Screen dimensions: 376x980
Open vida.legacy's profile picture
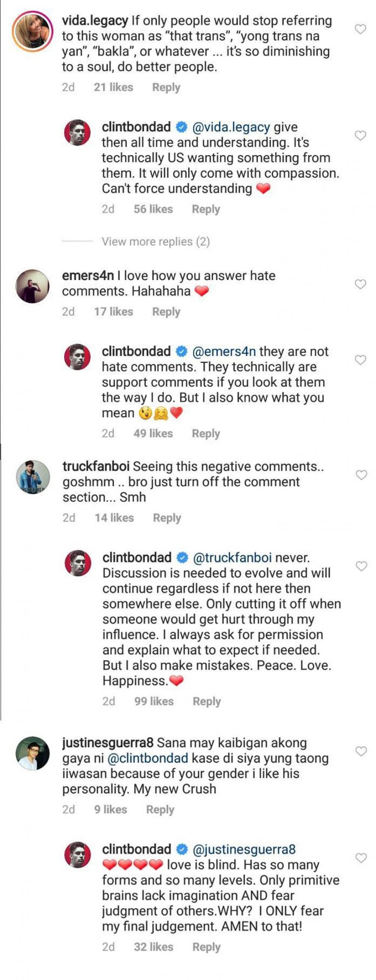32,31
